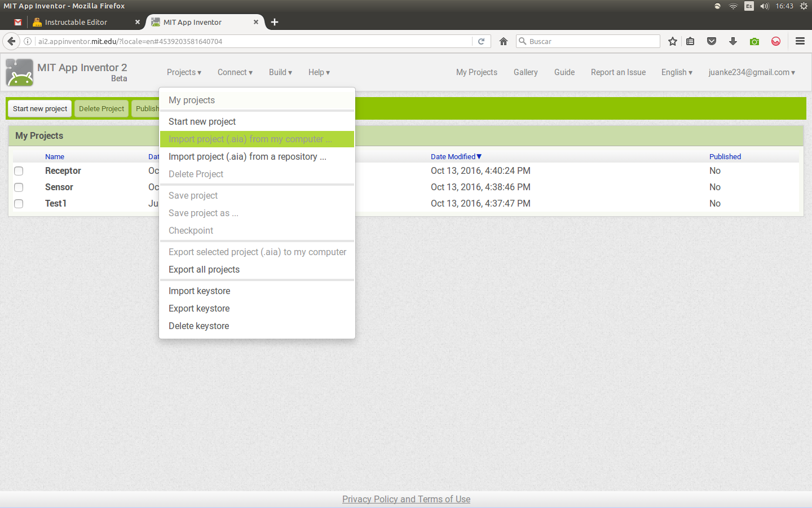Click the Report an Issue link

(x=618, y=72)
